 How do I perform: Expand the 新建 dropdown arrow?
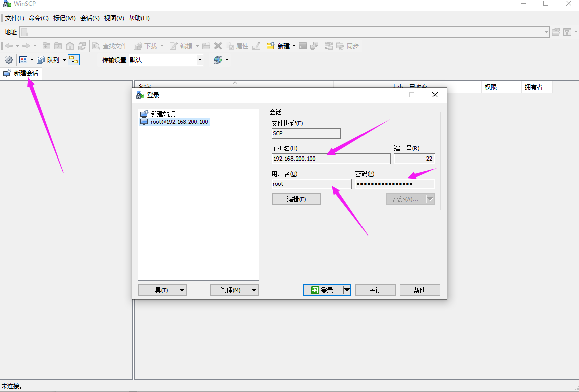(x=294, y=46)
